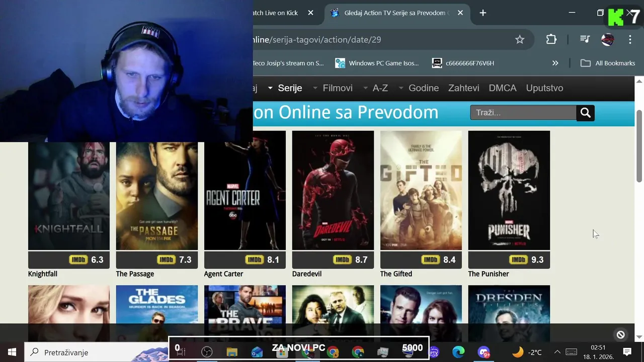Screen dimensions: 644x362
Task: Launch Microsoft Edge from the taskbar
Action: [x=458, y=352]
